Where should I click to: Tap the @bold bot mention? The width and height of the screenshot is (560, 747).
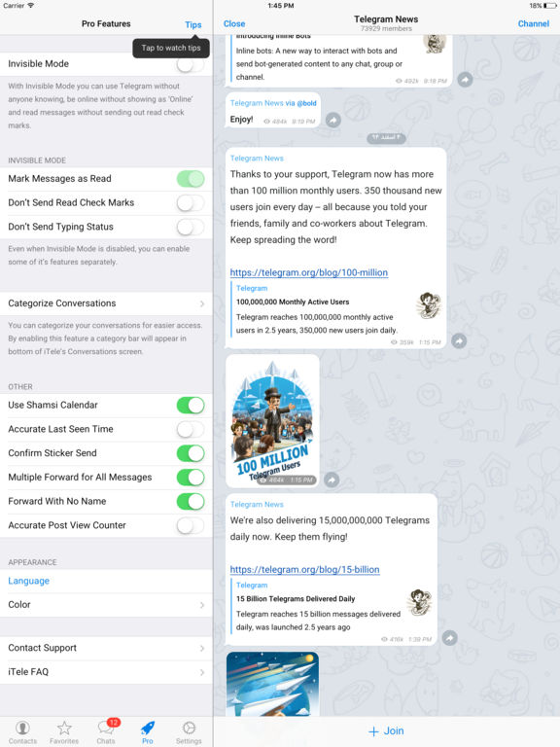[x=306, y=103]
